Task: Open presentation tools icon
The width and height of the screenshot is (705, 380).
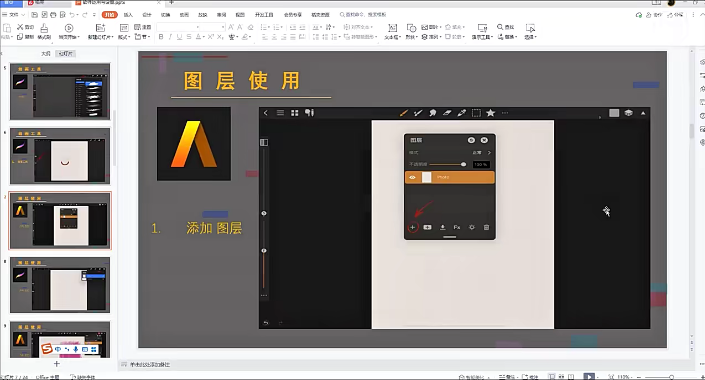Action: [482, 28]
